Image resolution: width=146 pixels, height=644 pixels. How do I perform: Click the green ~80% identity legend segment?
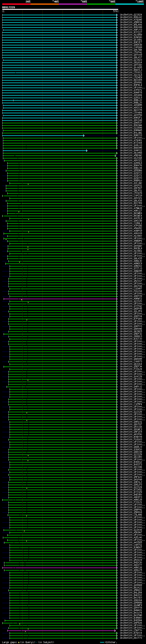(x=101, y=4)
